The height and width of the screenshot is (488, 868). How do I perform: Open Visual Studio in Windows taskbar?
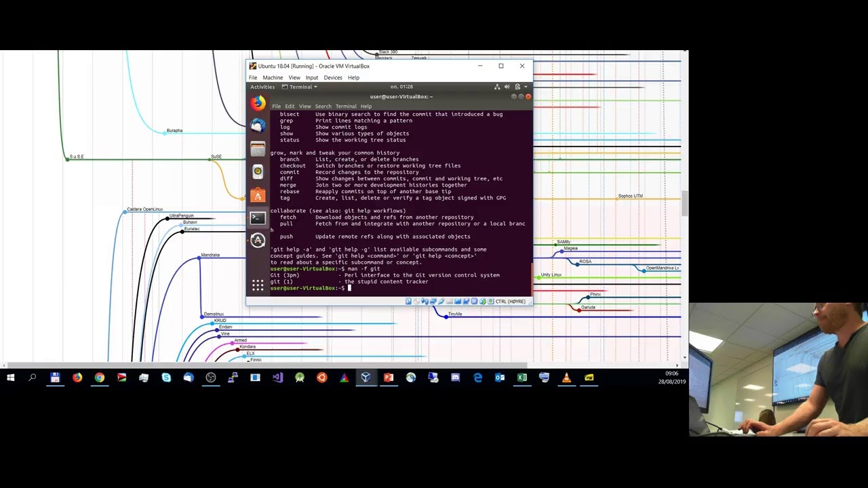click(277, 378)
